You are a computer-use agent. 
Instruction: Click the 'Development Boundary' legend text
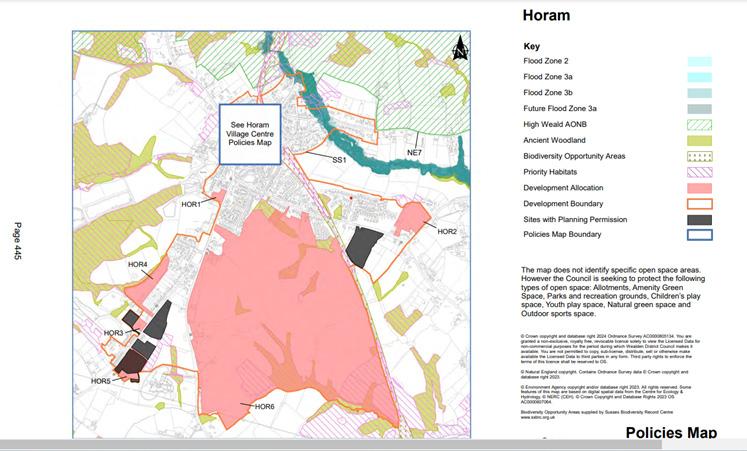[563, 204]
